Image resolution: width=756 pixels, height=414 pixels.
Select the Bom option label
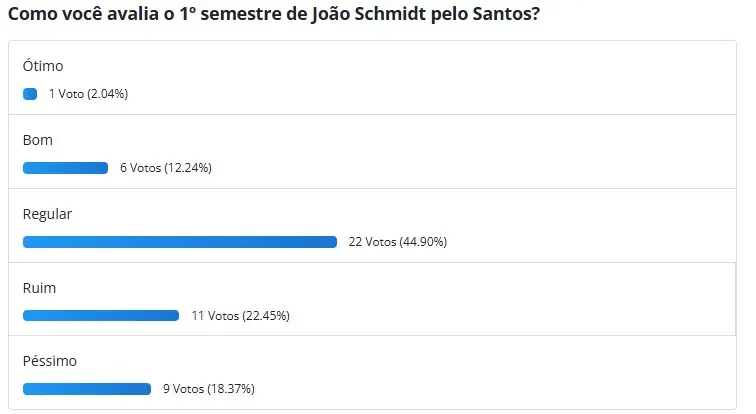click(38, 140)
